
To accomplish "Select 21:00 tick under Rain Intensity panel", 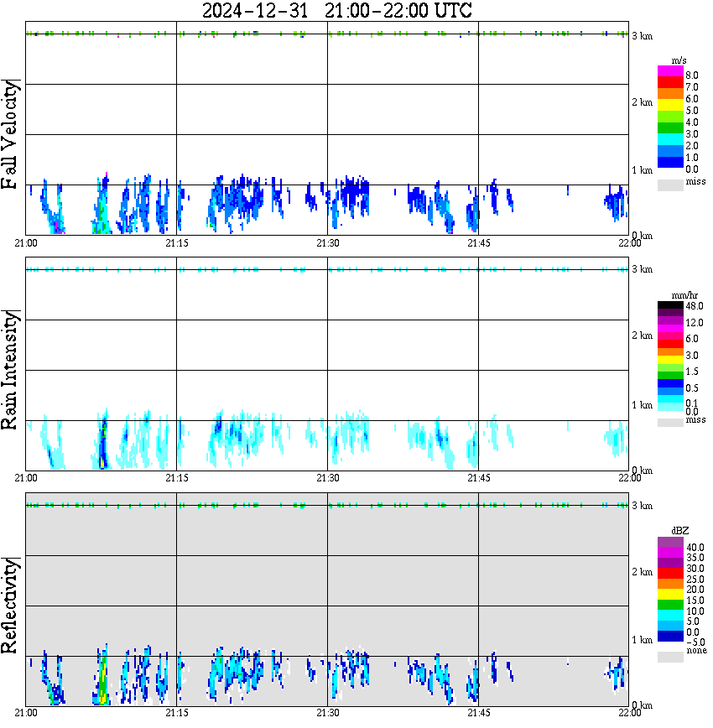I will tap(26, 478).
